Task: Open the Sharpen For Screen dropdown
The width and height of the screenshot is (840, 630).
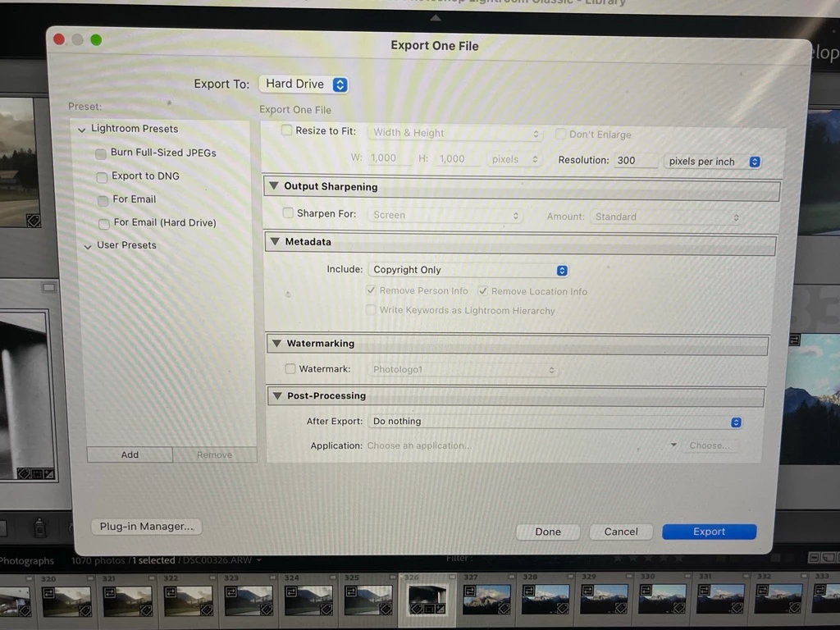Action: tap(445, 215)
